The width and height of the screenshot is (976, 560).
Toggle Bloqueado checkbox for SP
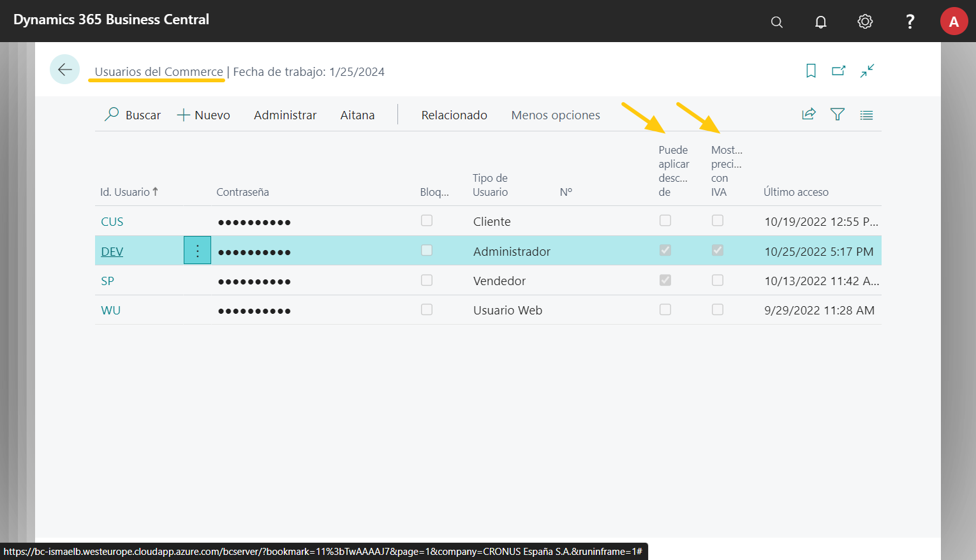click(427, 280)
